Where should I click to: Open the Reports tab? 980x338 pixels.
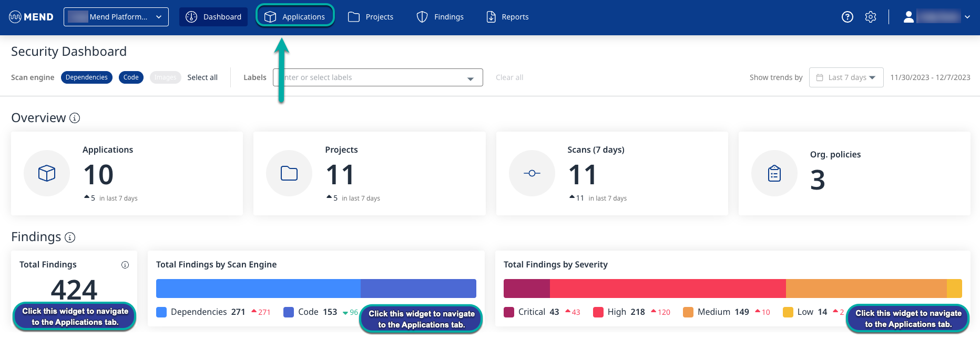pyautogui.click(x=507, y=17)
